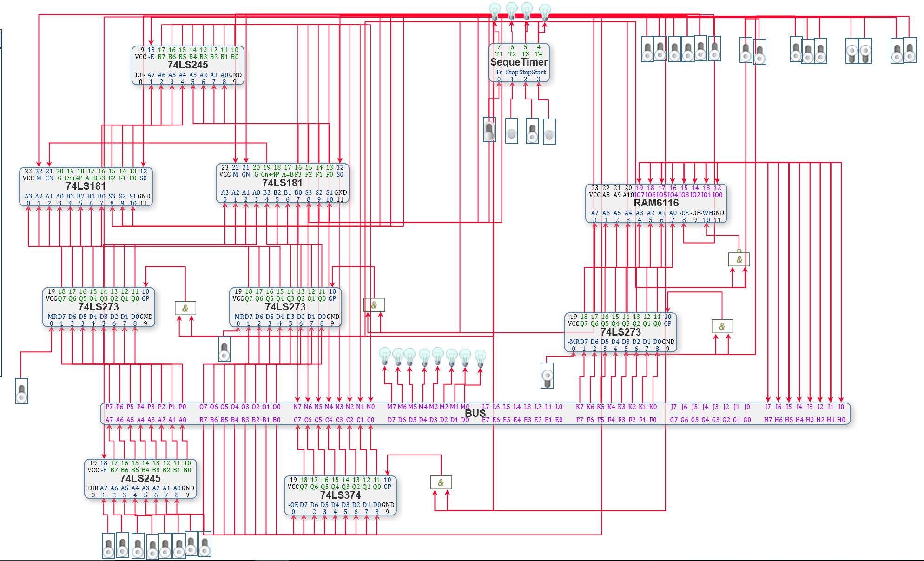Select the AND gate below RAM6116's GND pin

pyautogui.click(x=739, y=259)
